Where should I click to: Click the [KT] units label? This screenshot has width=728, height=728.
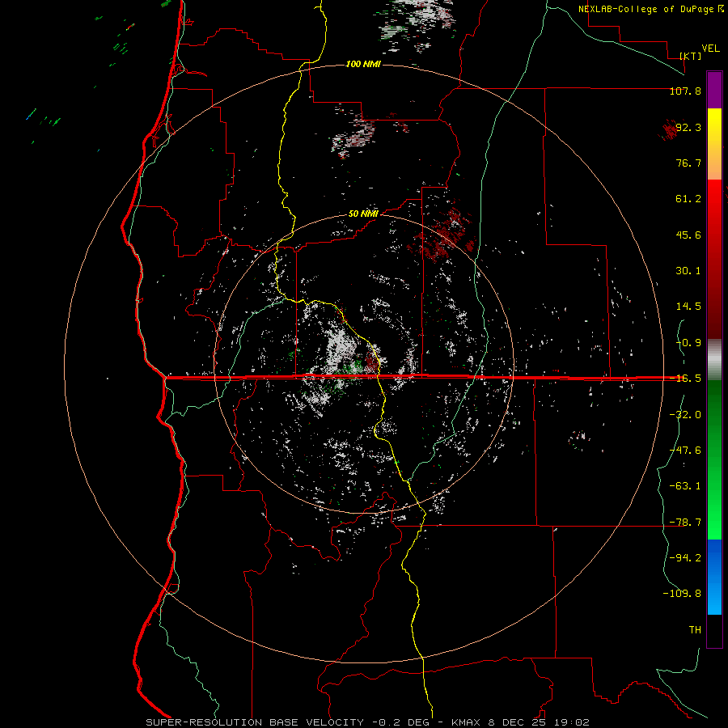691,56
